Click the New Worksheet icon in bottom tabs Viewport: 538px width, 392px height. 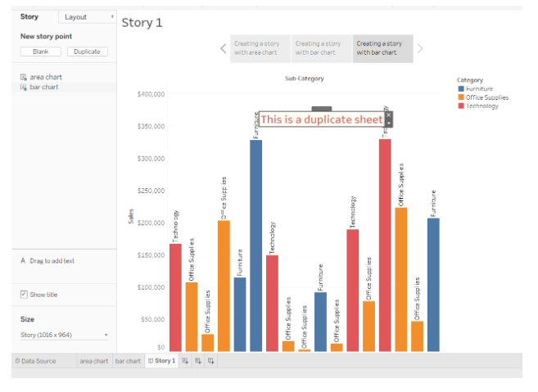(x=185, y=360)
